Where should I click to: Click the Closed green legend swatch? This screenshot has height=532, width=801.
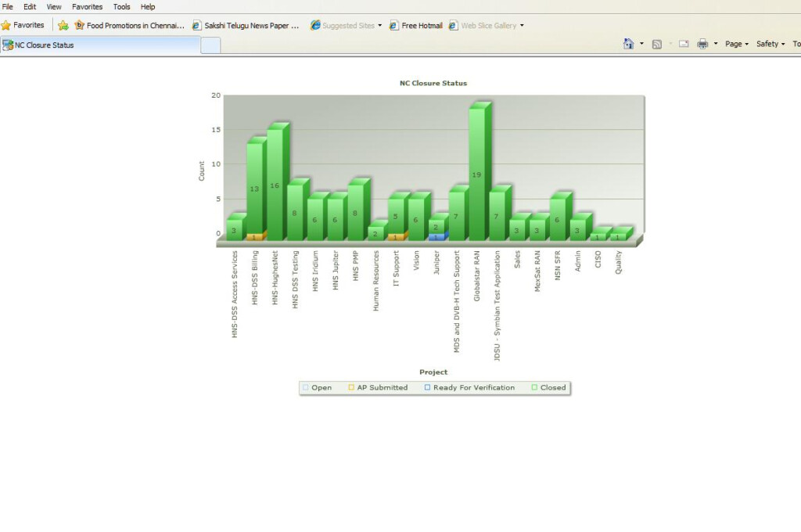click(x=534, y=387)
